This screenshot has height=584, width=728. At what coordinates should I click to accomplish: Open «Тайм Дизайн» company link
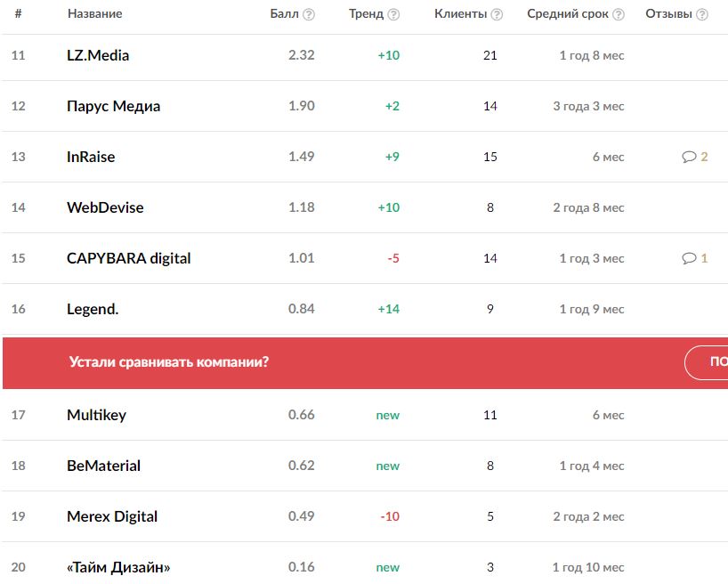coord(117,567)
